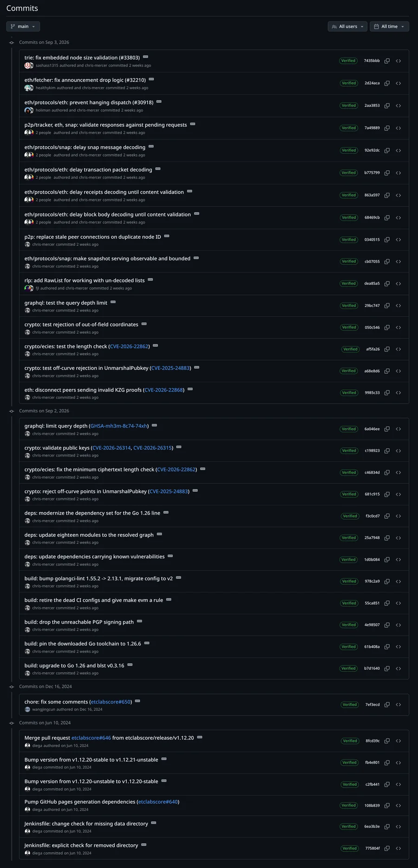Browse code at commit 775804f
The width and height of the screenshot is (418, 868).
[x=398, y=848]
